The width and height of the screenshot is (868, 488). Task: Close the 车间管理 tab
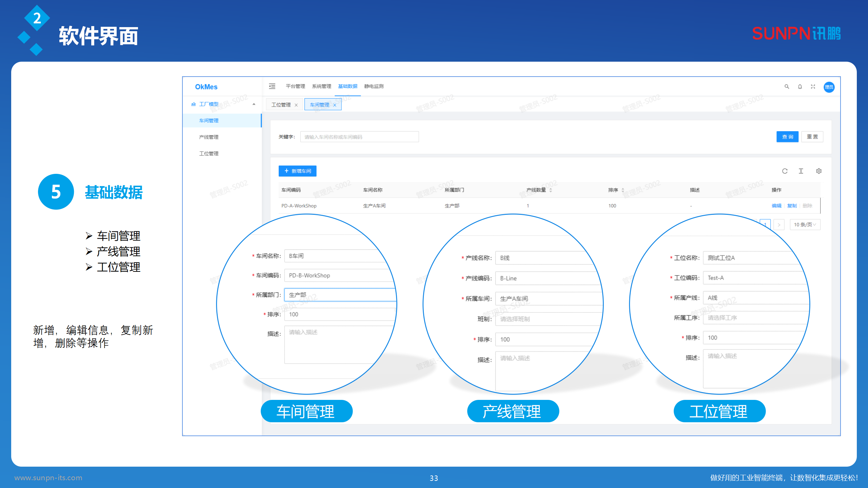pos(335,105)
